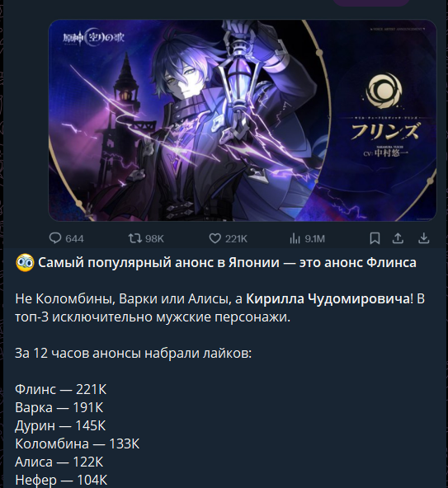
Task: Open the view analytics bar-chart icon
Action: 295,239
